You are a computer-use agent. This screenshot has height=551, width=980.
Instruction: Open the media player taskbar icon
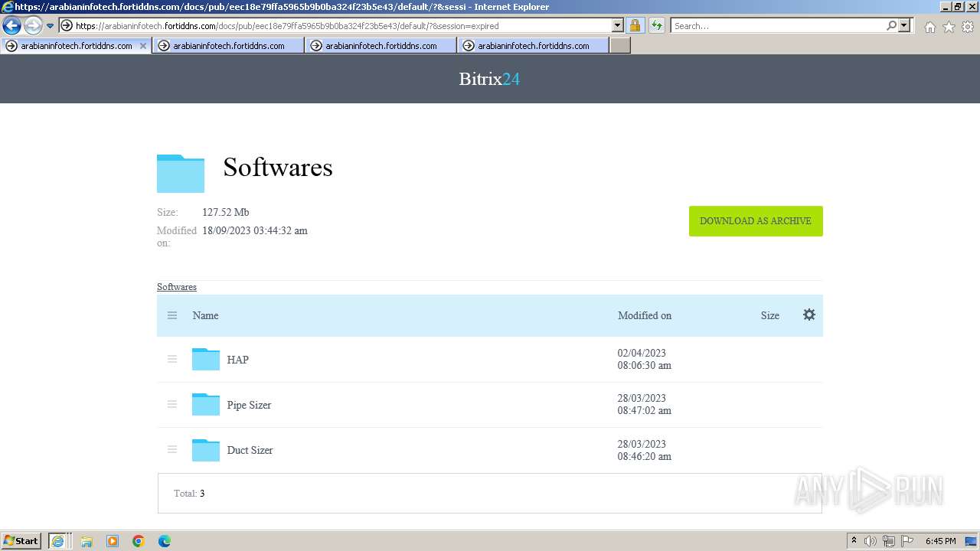click(113, 541)
